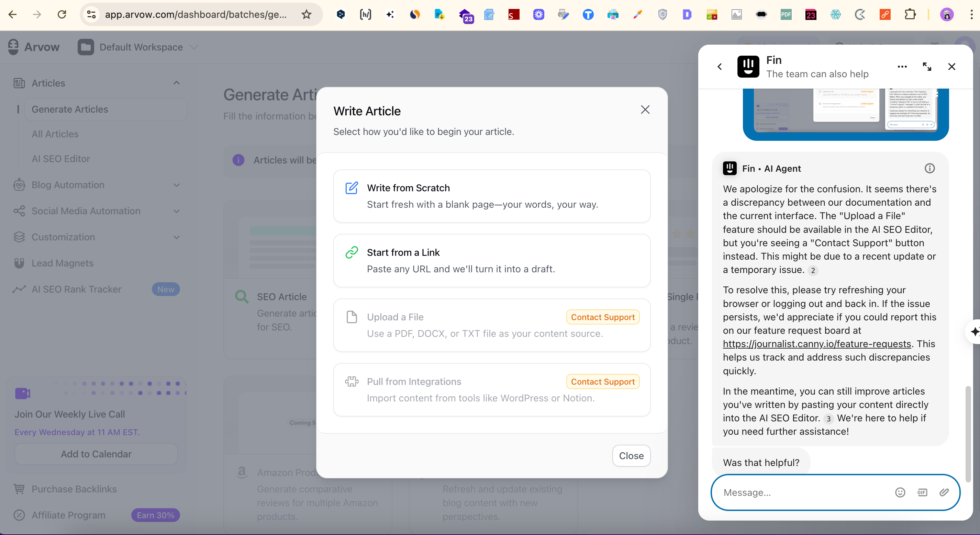Viewport: 980px width, 535px height.
Task: Click the Add to Calendar button
Action: coord(96,454)
